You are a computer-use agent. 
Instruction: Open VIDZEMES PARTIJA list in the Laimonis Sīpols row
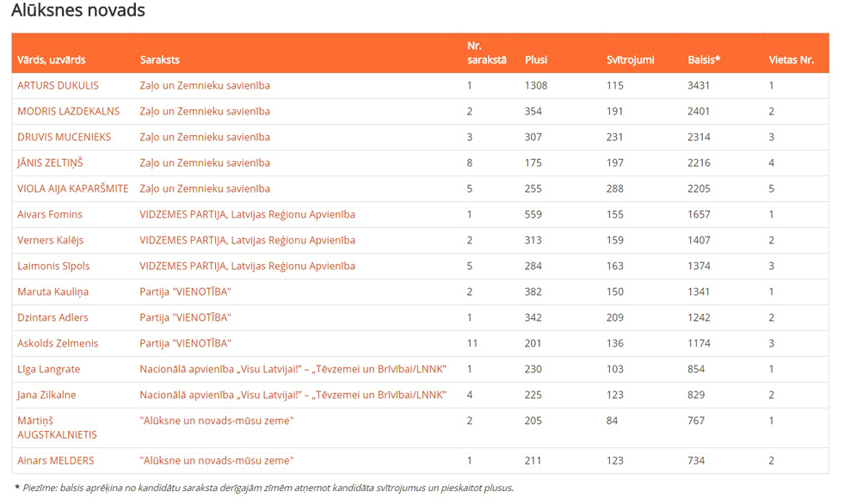[x=247, y=267]
